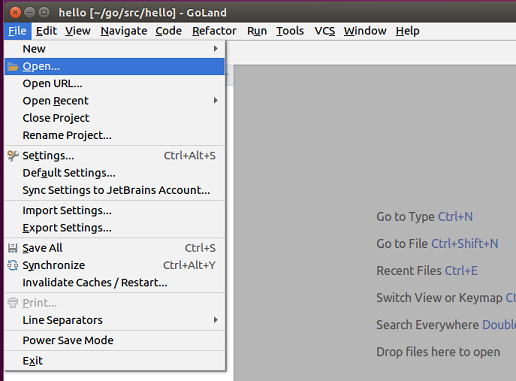Open the Edit menu

(x=46, y=31)
